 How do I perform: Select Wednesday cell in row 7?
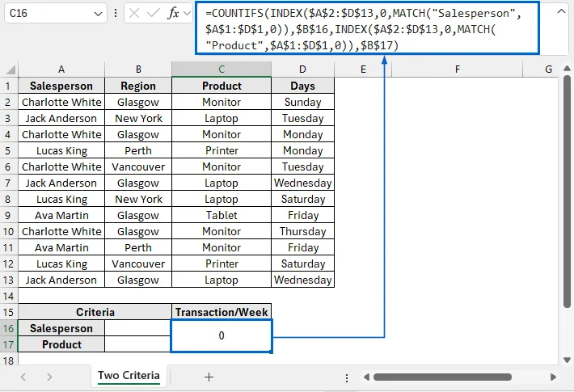302,183
